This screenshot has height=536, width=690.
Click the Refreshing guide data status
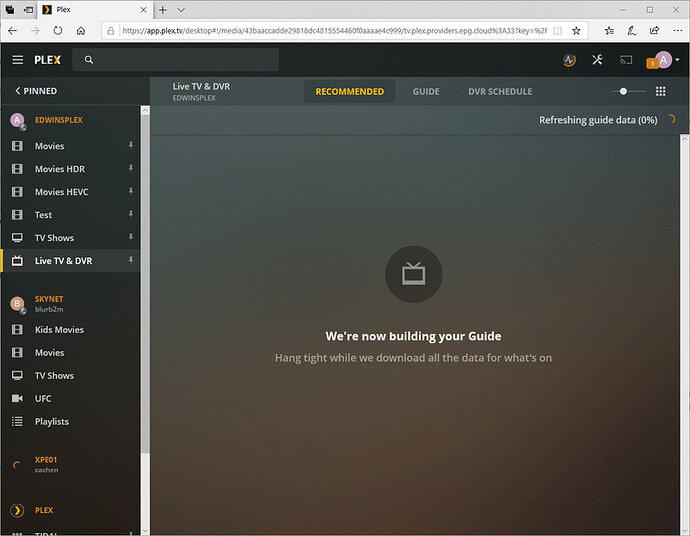pyautogui.click(x=598, y=120)
